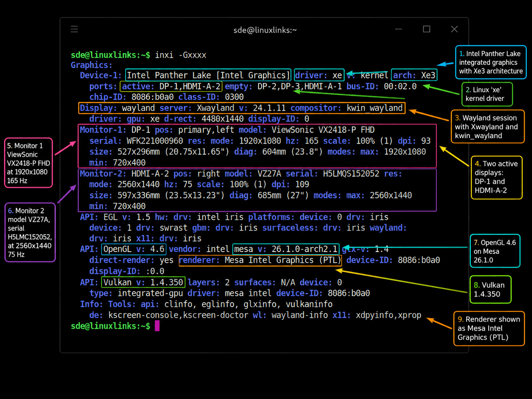Click max: 2560x1440 modes value

pos(379,195)
